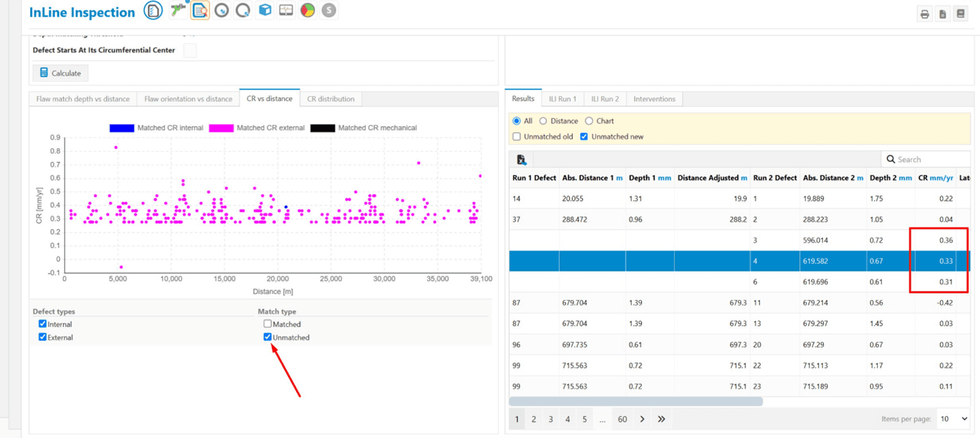Click the cell with CR value -0.42
The image size is (980, 438).
[x=935, y=302]
